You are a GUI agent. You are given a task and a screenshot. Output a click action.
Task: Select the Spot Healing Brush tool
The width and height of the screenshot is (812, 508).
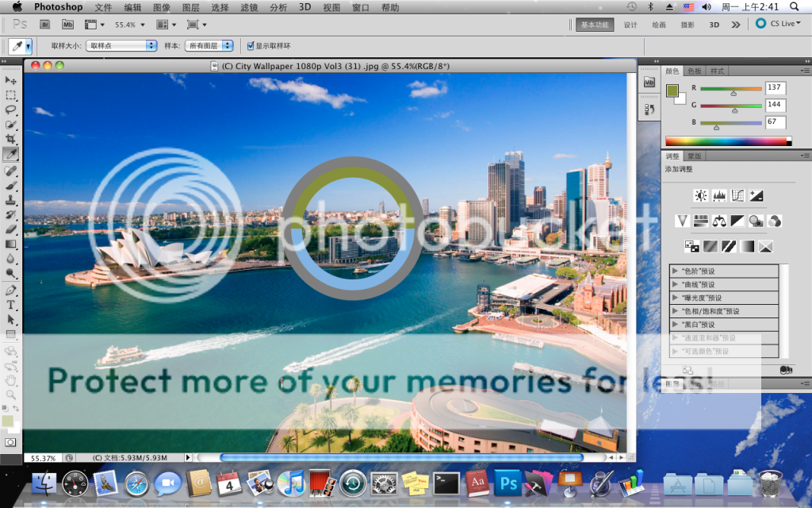coord(10,171)
